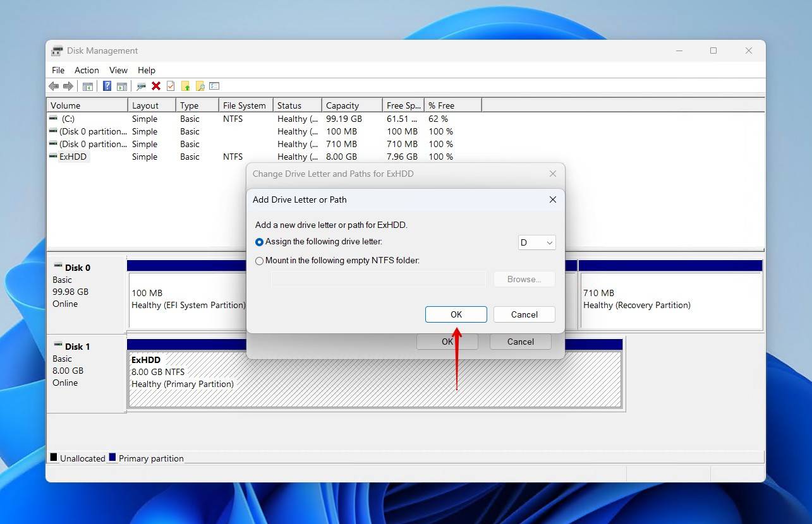Select the ExHDD 8.00 GB NTFS partition block
Image resolution: width=812 pixels, height=524 pixels.
click(x=375, y=379)
